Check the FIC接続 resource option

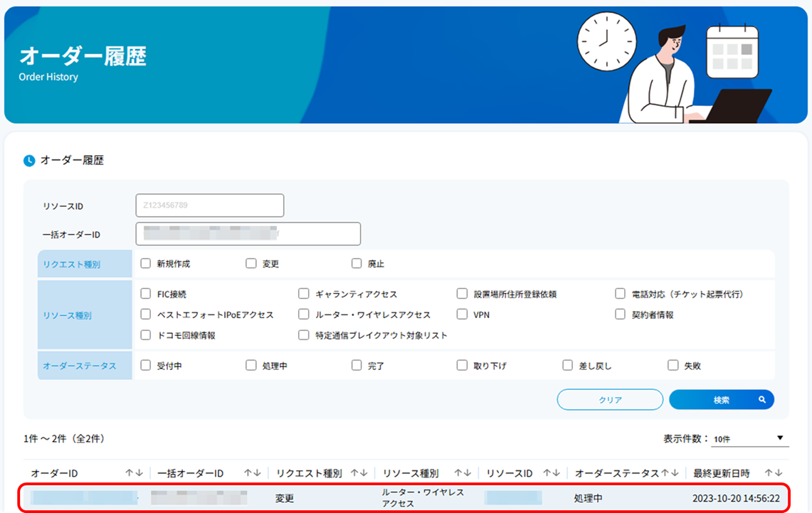click(144, 293)
